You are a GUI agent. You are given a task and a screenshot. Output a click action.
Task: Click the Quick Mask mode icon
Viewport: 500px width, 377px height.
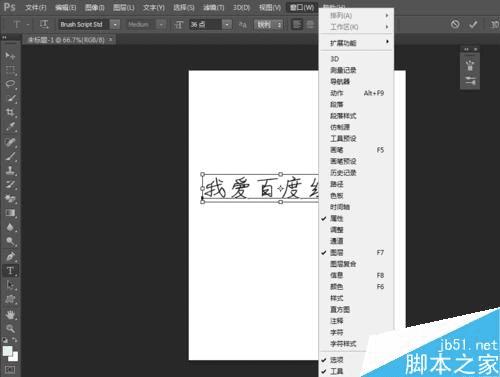tap(10, 370)
